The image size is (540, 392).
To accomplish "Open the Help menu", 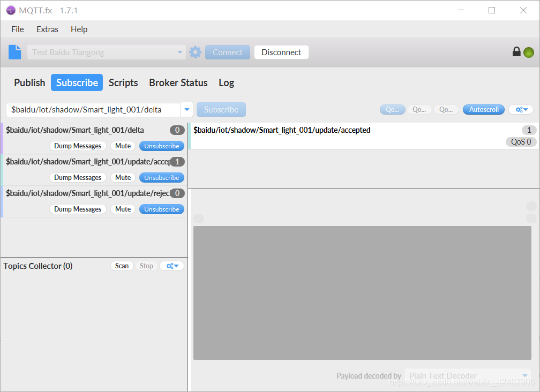I will pyautogui.click(x=79, y=29).
